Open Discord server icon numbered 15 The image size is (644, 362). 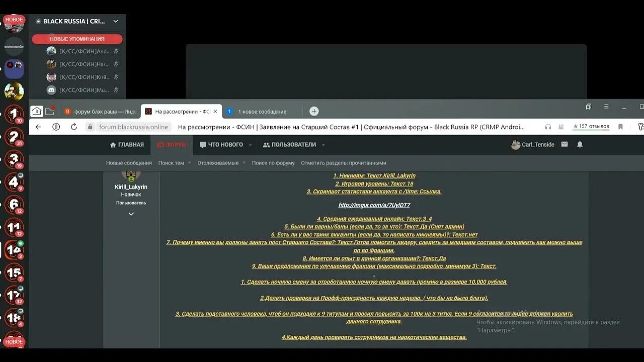pyautogui.click(x=14, y=273)
